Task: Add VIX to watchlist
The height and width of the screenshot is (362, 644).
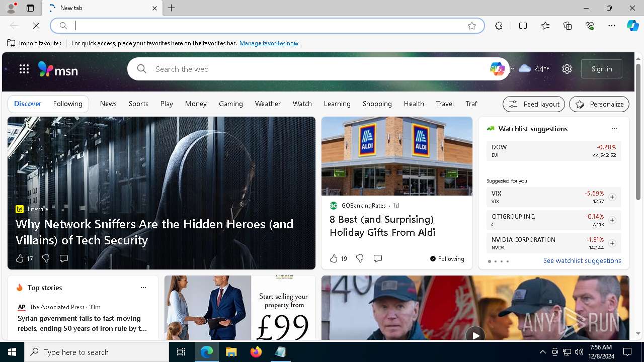Action: 612,197
